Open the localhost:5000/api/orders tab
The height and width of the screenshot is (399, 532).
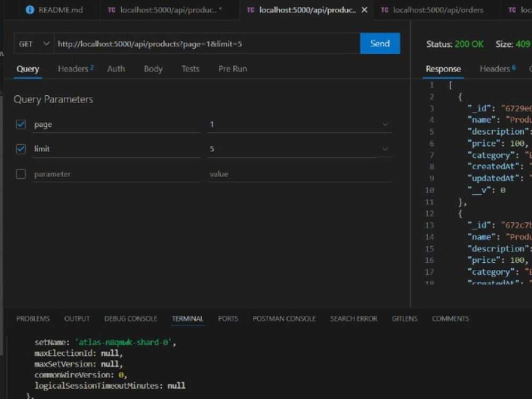coord(438,10)
